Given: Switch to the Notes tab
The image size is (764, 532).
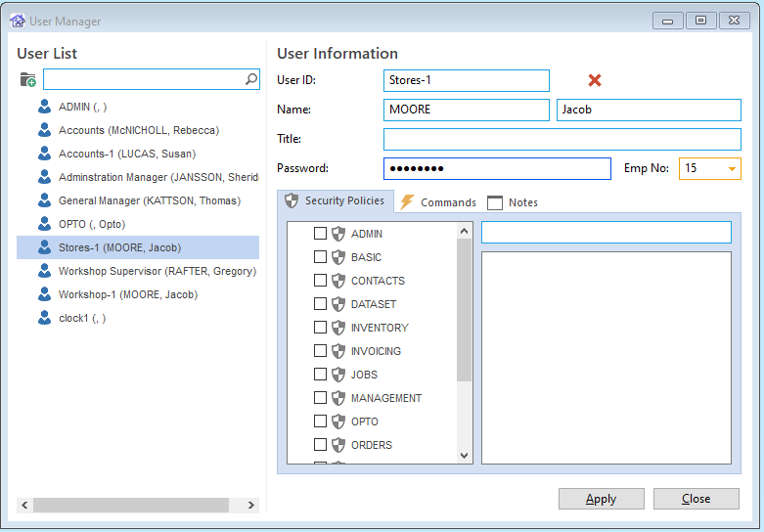Looking at the screenshot, I should pyautogui.click(x=513, y=202).
